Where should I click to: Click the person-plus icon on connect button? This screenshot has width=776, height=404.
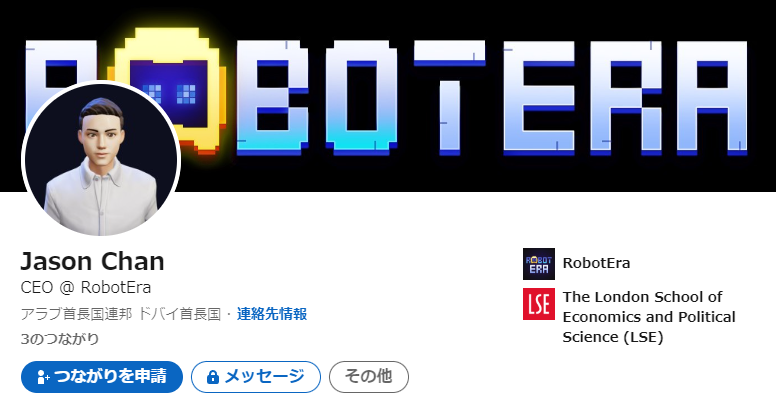[44, 377]
